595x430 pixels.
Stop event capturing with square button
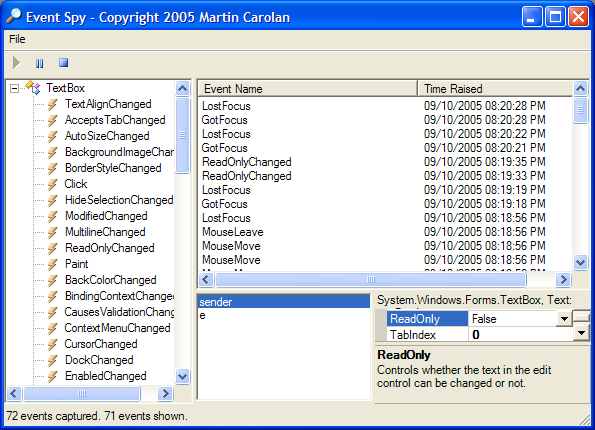[x=63, y=63]
